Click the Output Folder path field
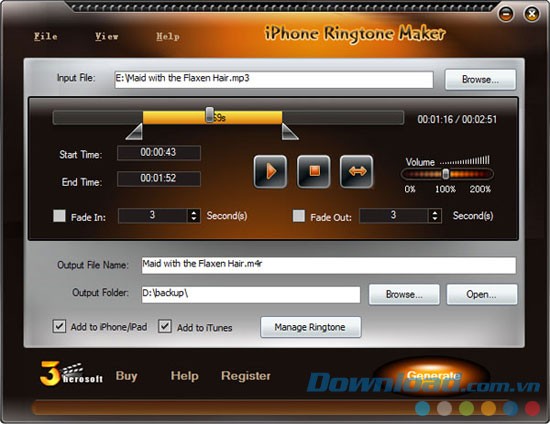Screen dimensions: 550x424 [x=251, y=294]
